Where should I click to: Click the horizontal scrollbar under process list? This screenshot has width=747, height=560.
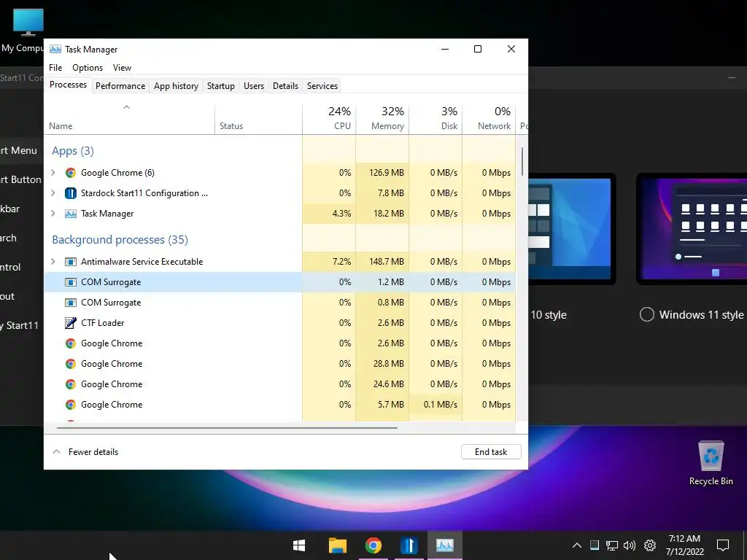[x=227, y=427]
